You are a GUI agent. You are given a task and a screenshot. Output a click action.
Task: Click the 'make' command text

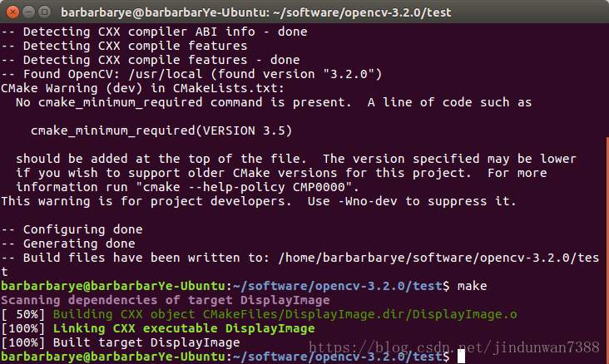[x=472, y=285]
